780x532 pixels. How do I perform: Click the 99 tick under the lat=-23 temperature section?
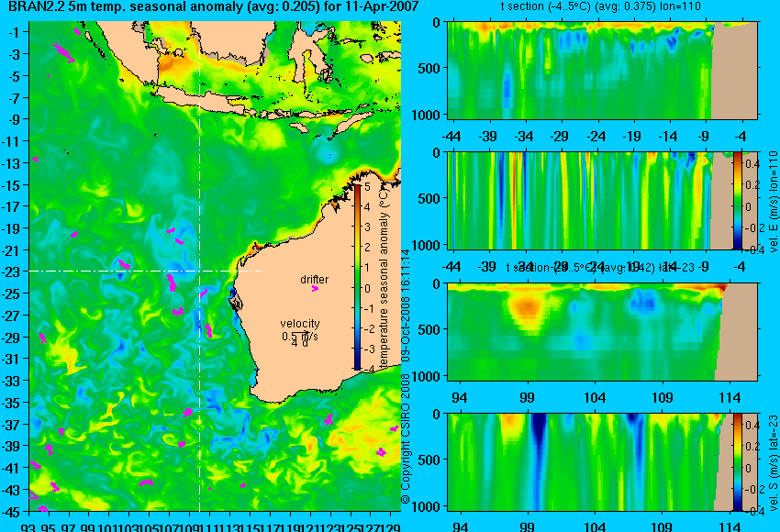click(x=527, y=397)
